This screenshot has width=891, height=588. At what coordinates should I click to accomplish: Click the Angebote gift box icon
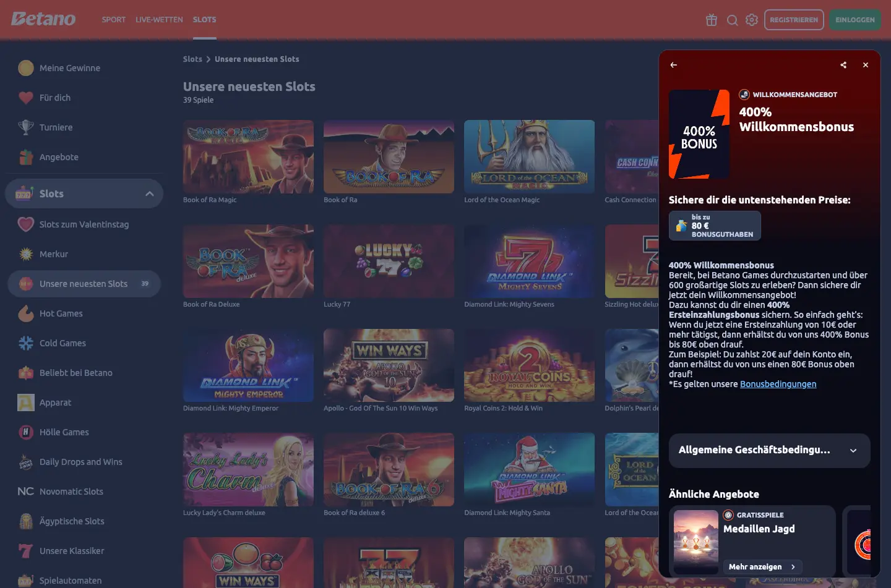(x=26, y=157)
